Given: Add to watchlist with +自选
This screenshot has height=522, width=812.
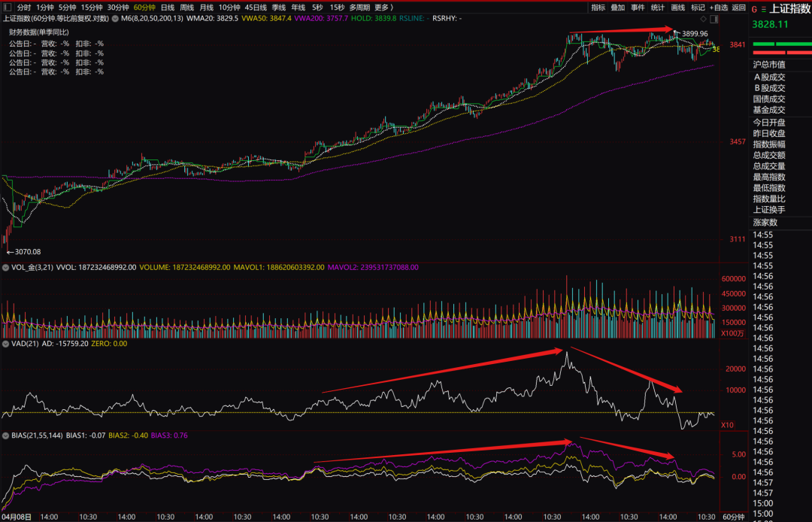Looking at the screenshot, I should [x=719, y=8].
